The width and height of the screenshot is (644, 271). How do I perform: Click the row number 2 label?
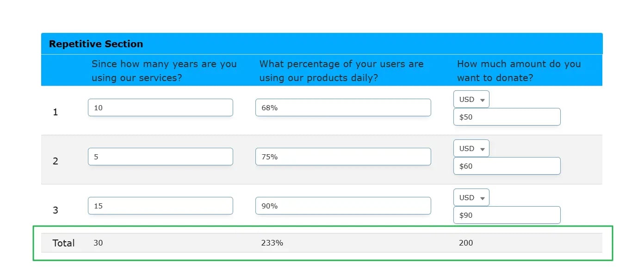click(x=56, y=161)
